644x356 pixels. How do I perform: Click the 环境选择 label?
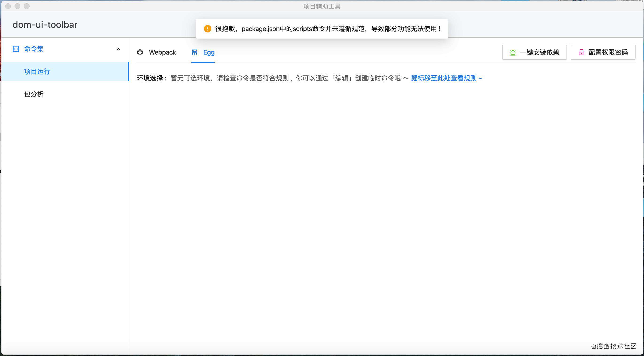tap(152, 78)
